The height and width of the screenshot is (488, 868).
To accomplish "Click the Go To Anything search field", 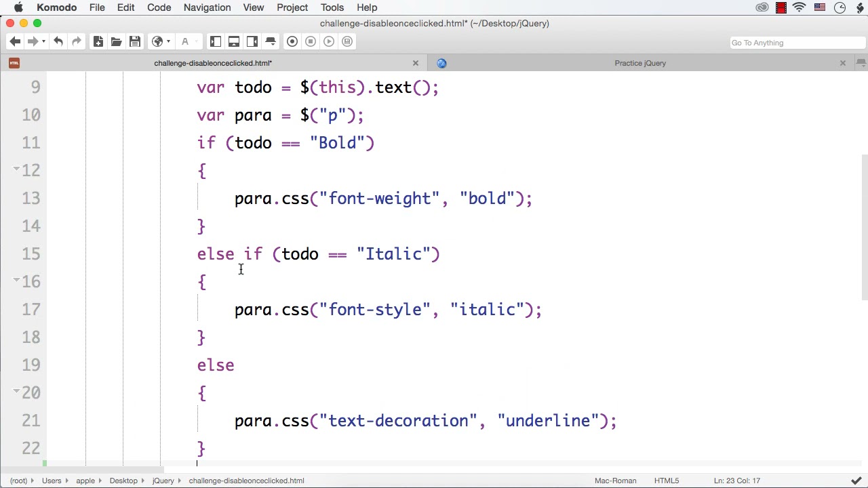I will pos(796,43).
